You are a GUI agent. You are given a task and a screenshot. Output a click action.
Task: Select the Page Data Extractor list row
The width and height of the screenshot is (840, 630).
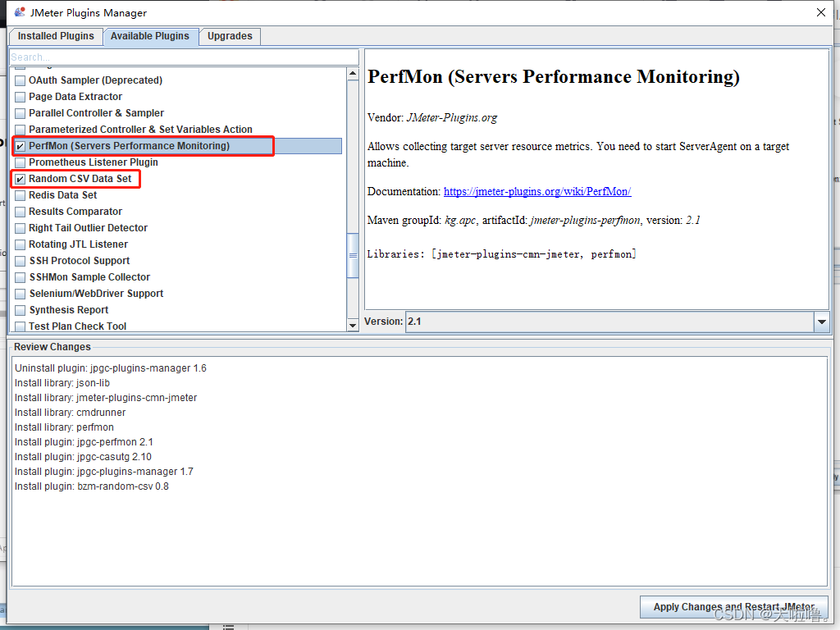pos(178,97)
